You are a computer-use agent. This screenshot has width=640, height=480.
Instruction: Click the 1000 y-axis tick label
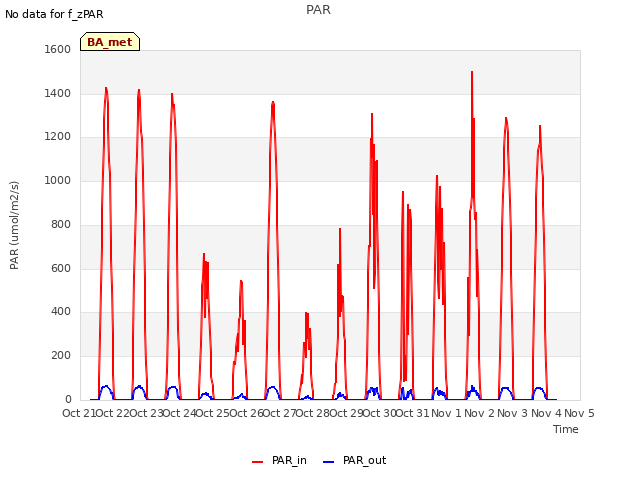coord(58,180)
